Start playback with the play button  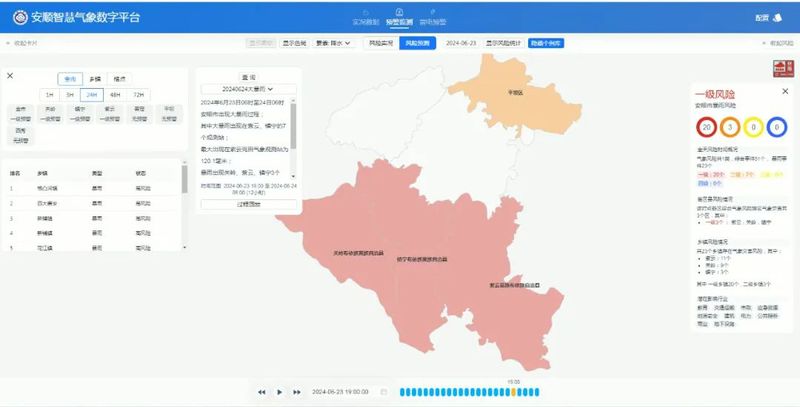[x=280, y=392]
